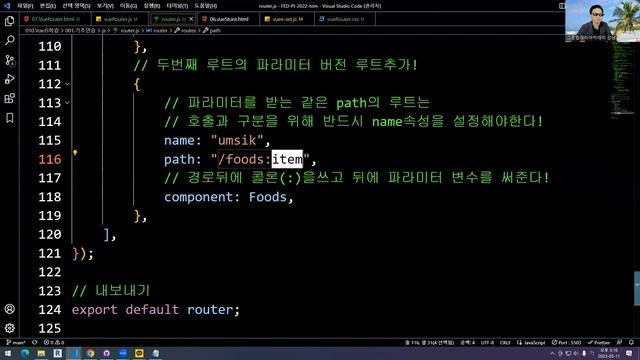This screenshot has width=640, height=360.
Task: Open notifications bell in status bar
Action: click(631, 342)
